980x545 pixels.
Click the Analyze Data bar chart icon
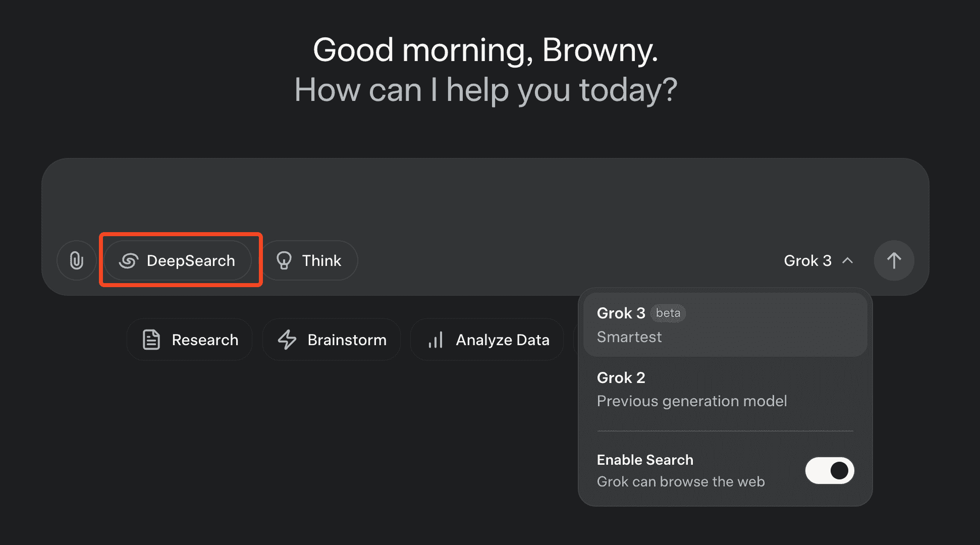point(435,340)
